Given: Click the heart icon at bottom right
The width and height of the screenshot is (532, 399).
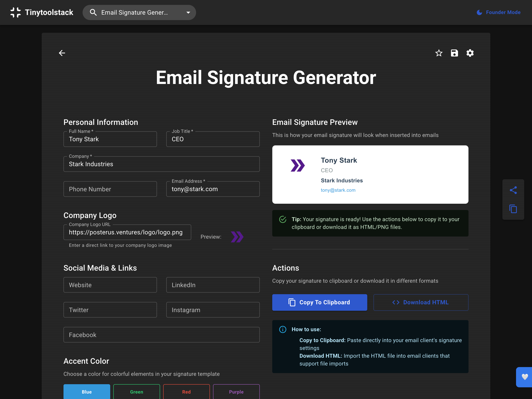Looking at the screenshot, I should tap(525, 377).
